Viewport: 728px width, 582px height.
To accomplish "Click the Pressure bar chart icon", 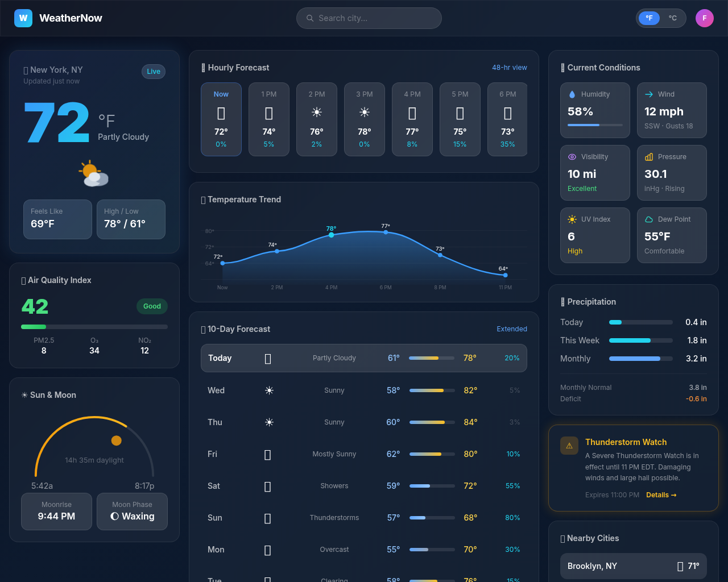I will coord(649,157).
